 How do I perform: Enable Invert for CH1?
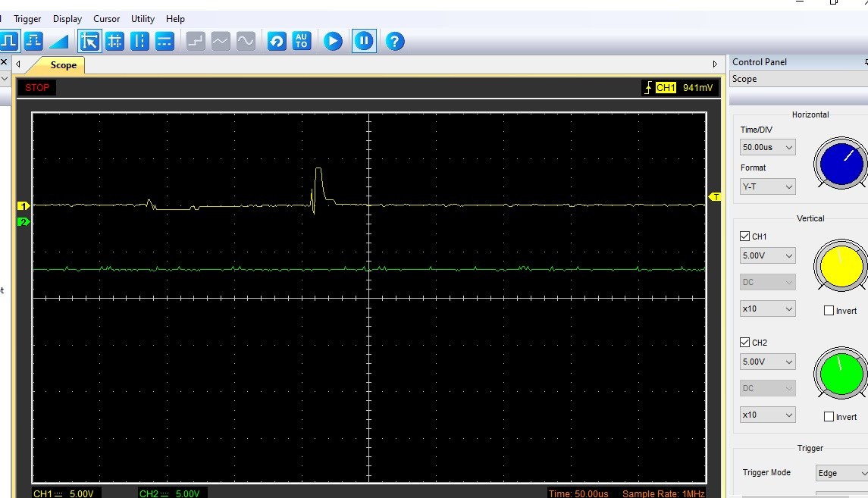[x=829, y=311]
